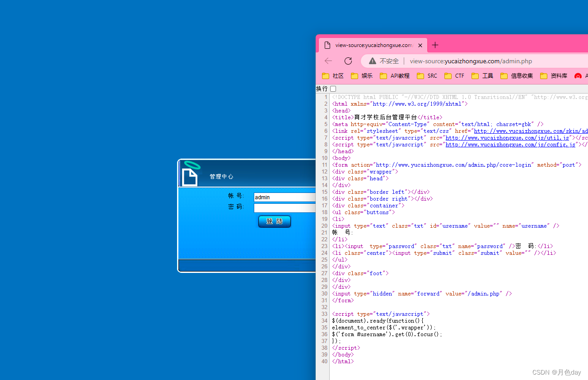
Task: Reload the view-source page
Action: [x=348, y=61]
